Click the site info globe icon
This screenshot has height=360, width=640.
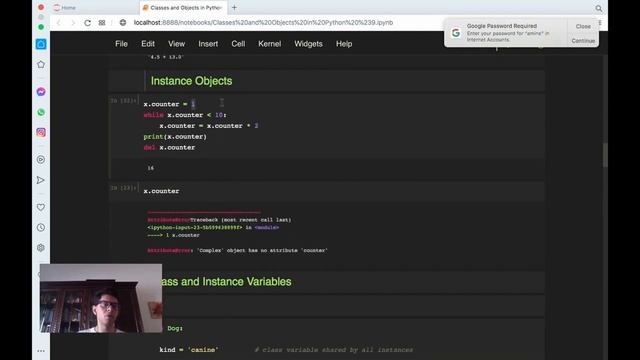123,22
